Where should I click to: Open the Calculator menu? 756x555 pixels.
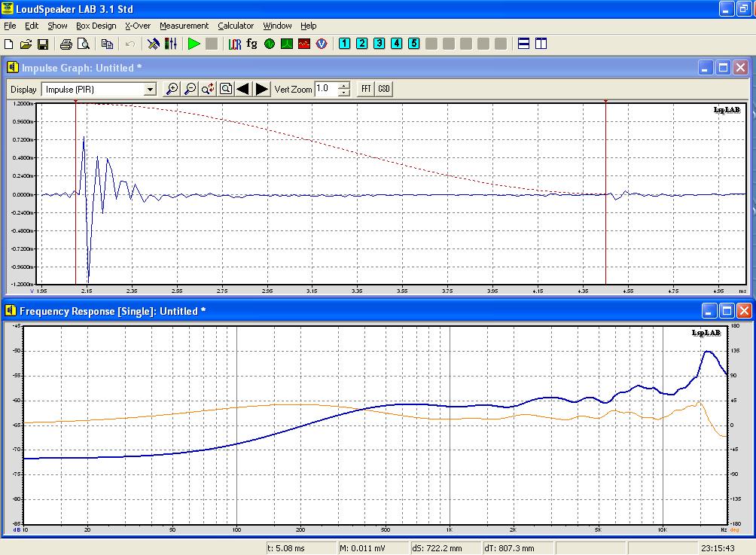[x=236, y=26]
